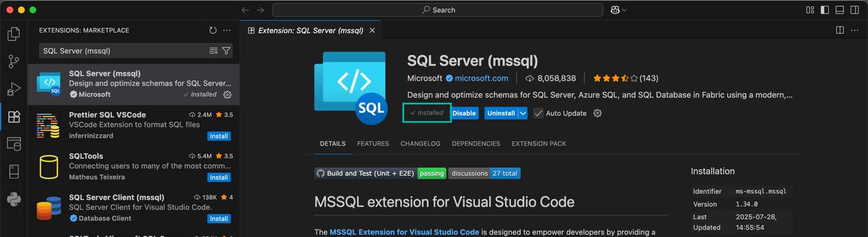Screen dimensions: 868x237
Task: Open the extensions filter funnel
Action: point(226,51)
